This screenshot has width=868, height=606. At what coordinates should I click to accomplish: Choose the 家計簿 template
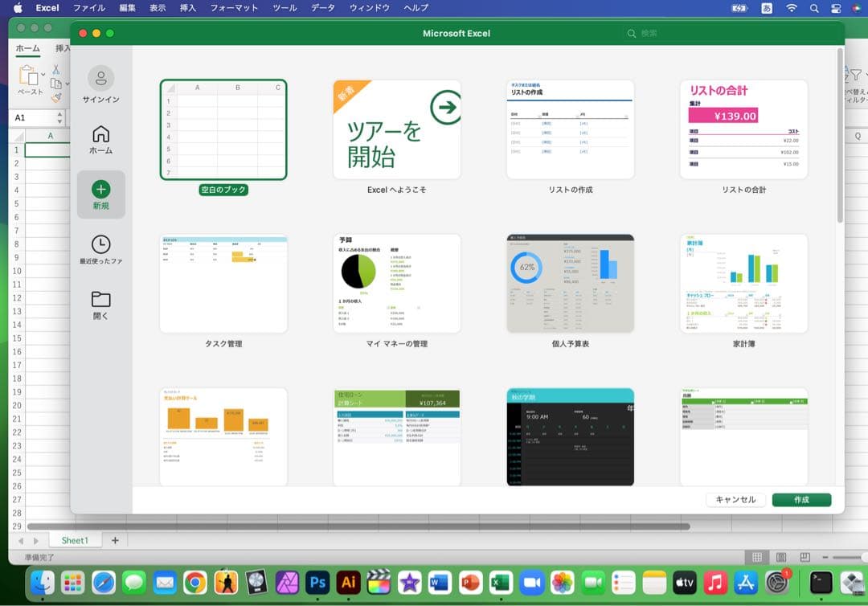[743, 283]
